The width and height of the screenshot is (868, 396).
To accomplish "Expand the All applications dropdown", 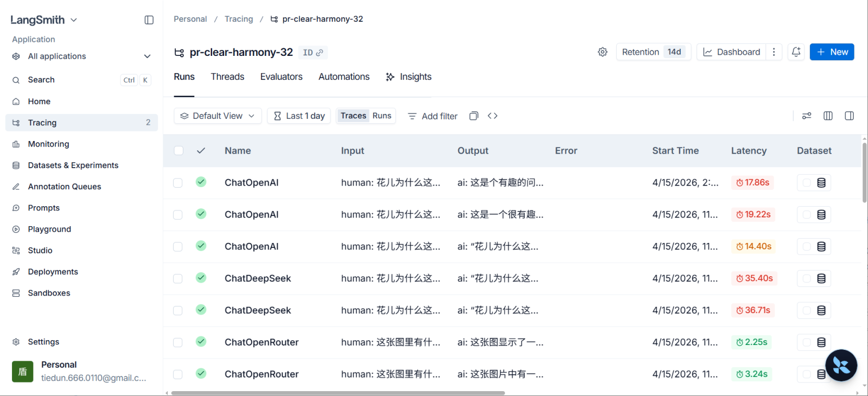I will [81, 56].
